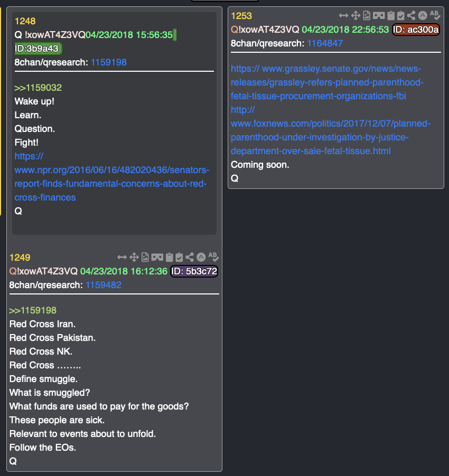Open the Fox News Planned Parenthood link
Image resolution: width=449 pixels, height=476 pixels.
click(x=331, y=130)
